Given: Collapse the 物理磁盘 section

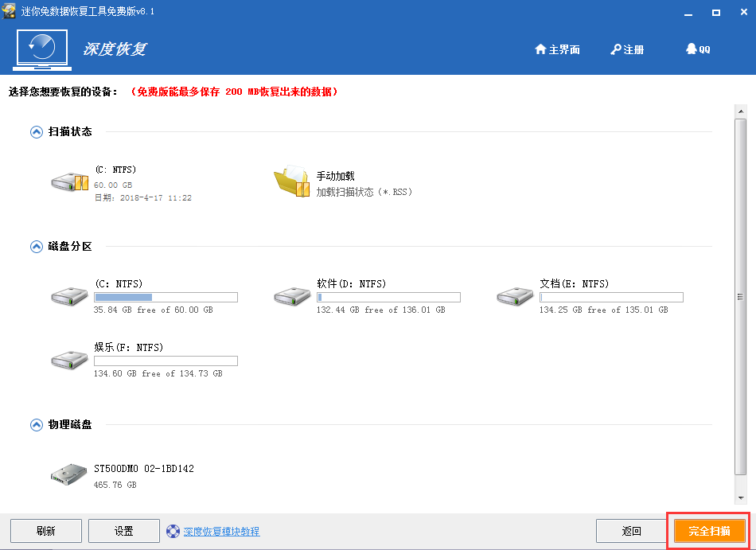Looking at the screenshot, I should point(36,424).
